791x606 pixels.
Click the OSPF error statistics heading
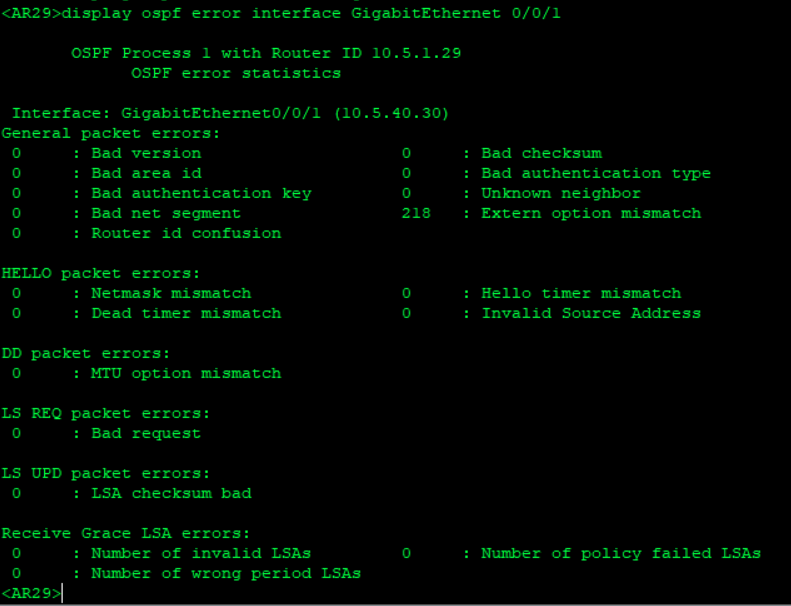[236, 73]
